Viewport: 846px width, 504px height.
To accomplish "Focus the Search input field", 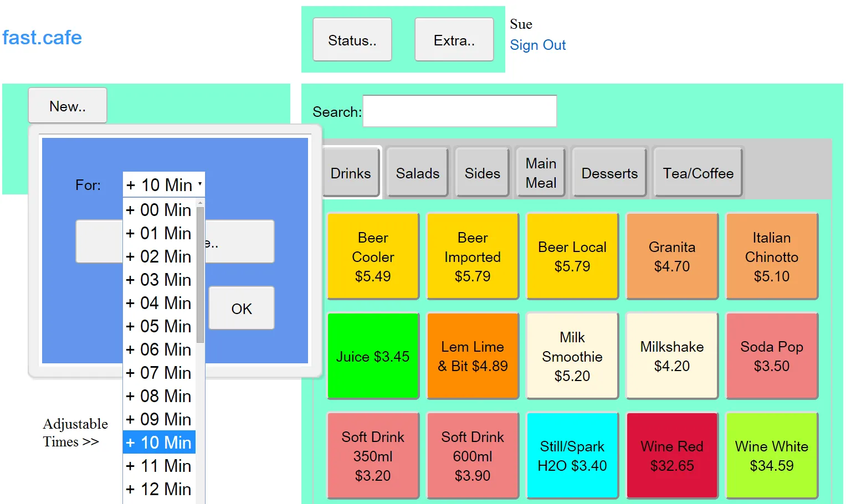I will click(x=460, y=111).
